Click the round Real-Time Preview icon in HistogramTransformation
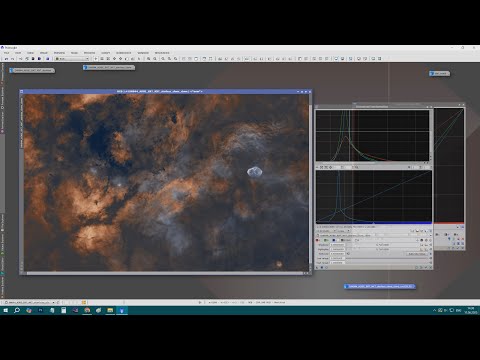Viewport: 480px width, 360px height. click(x=326, y=267)
